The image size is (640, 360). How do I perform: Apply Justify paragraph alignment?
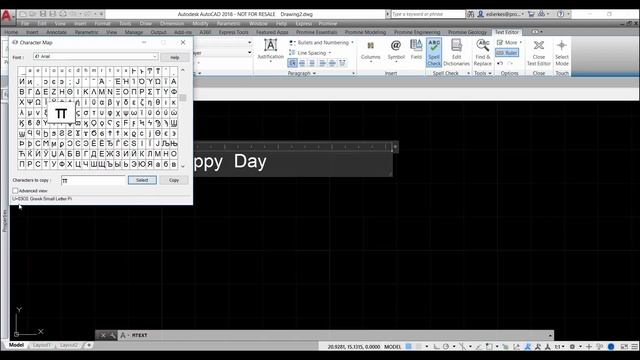coord(332,63)
